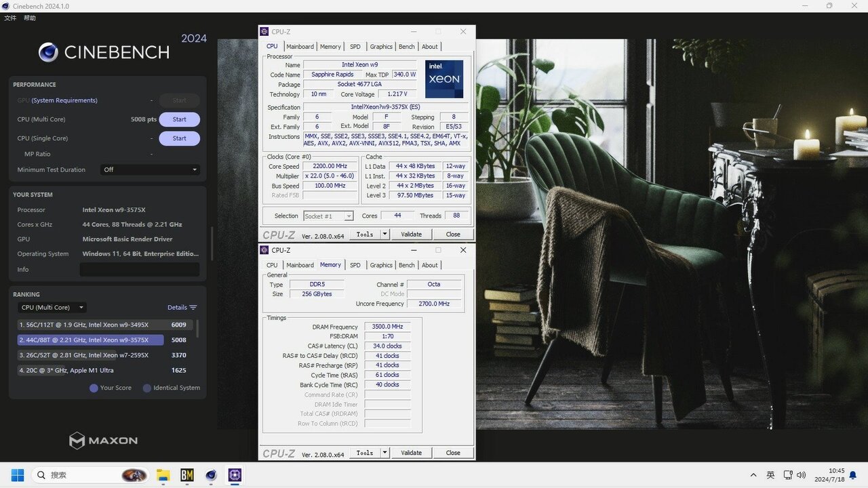Click the Details filter icon in Ranking
Screen dimensions: 868x488
tap(193, 308)
